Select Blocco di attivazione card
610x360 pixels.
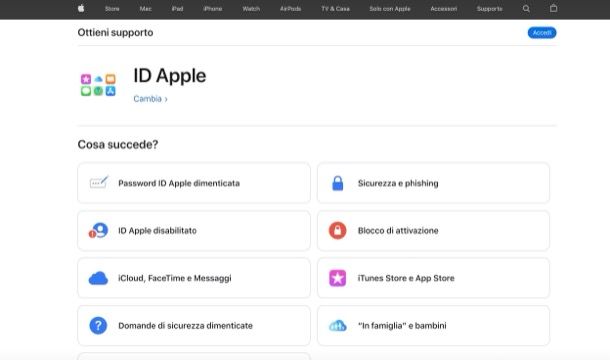click(x=433, y=230)
